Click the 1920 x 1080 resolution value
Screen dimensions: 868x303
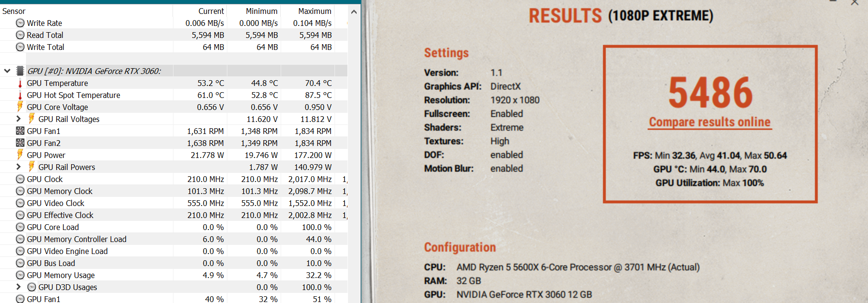[x=515, y=100]
